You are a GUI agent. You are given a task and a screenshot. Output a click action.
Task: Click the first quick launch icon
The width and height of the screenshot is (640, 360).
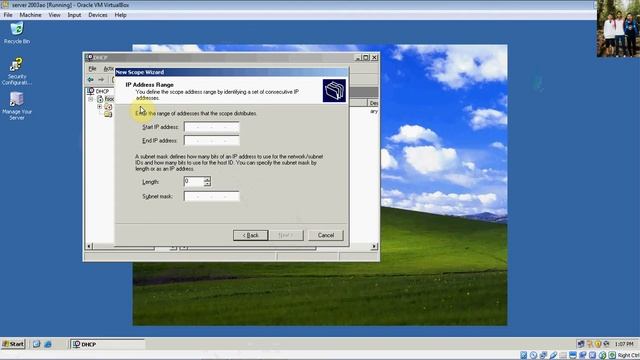click(x=36, y=344)
